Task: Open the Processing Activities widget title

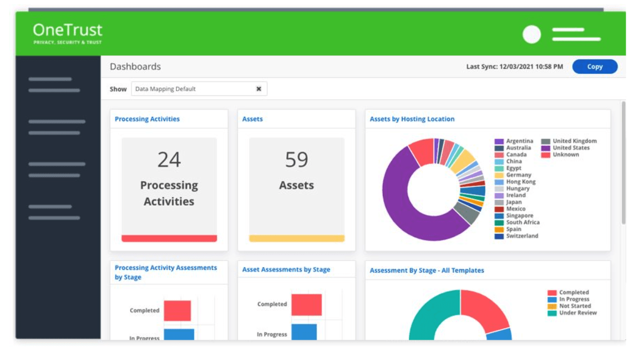Action: 147,119
